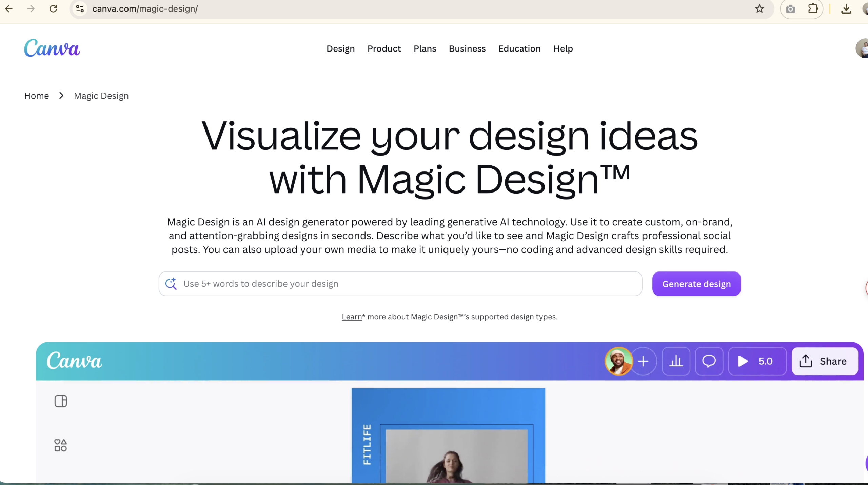The width and height of the screenshot is (868, 485).
Task: Click the collaborator avatar in demo editor
Action: coord(618,361)
